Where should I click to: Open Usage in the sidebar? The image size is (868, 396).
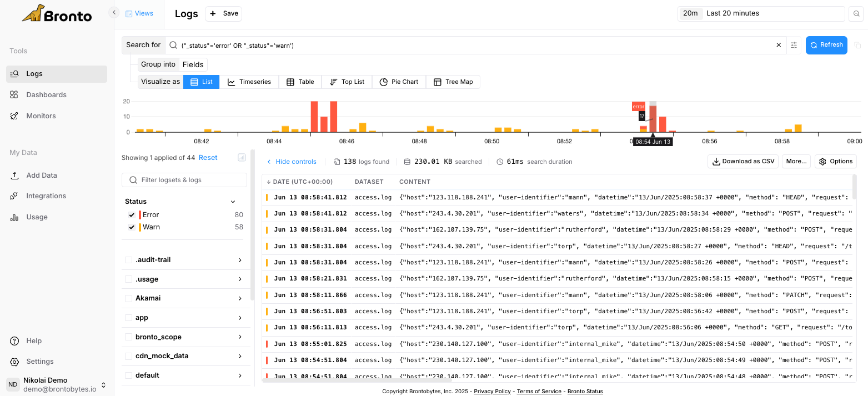click(57, 217)
